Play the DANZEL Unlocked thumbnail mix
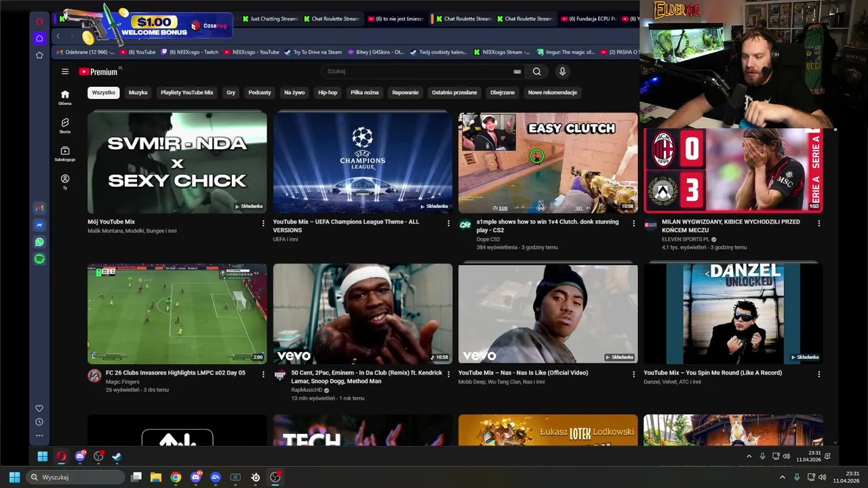 click(733, 314)
